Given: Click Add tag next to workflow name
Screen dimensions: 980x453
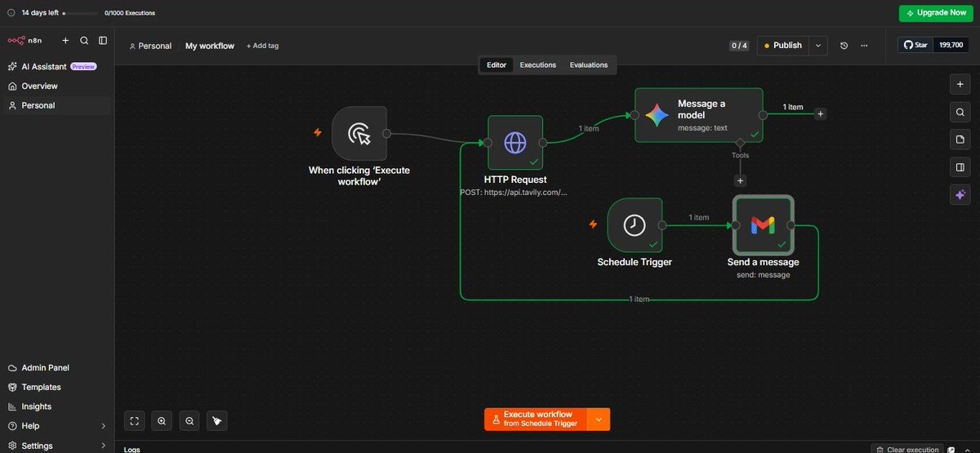Looking at the screenshot, I should coord(262,46).
